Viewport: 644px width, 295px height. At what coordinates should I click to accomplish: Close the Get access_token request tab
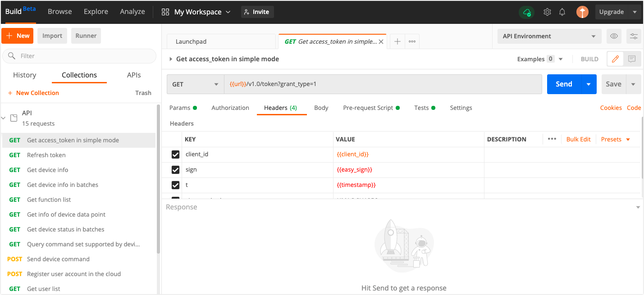(381, 41)
